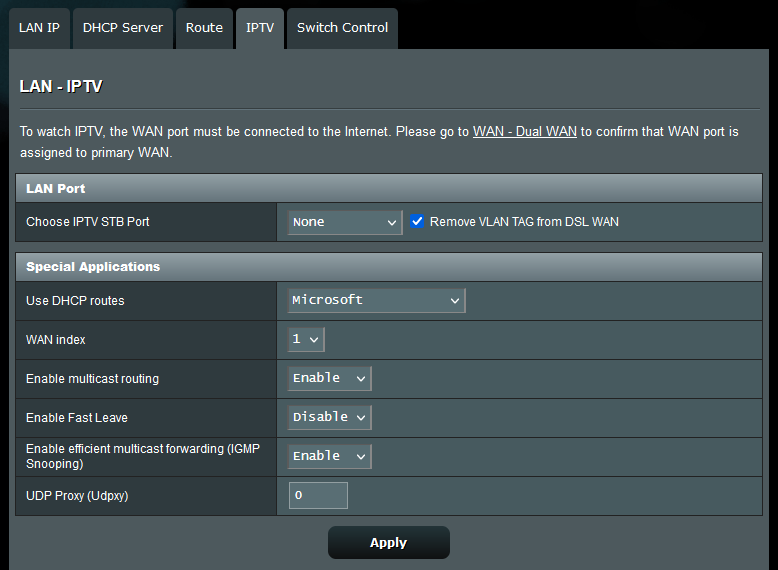
Task: Click the LAN - IPTV page heading
Action: coord(61,87)
